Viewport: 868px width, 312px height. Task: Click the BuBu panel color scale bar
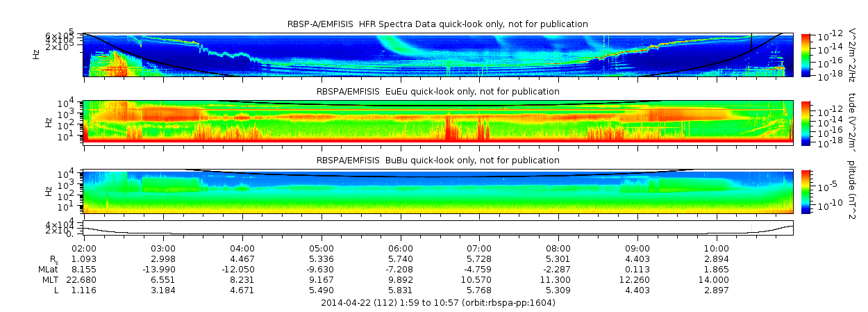pos(806,190)
